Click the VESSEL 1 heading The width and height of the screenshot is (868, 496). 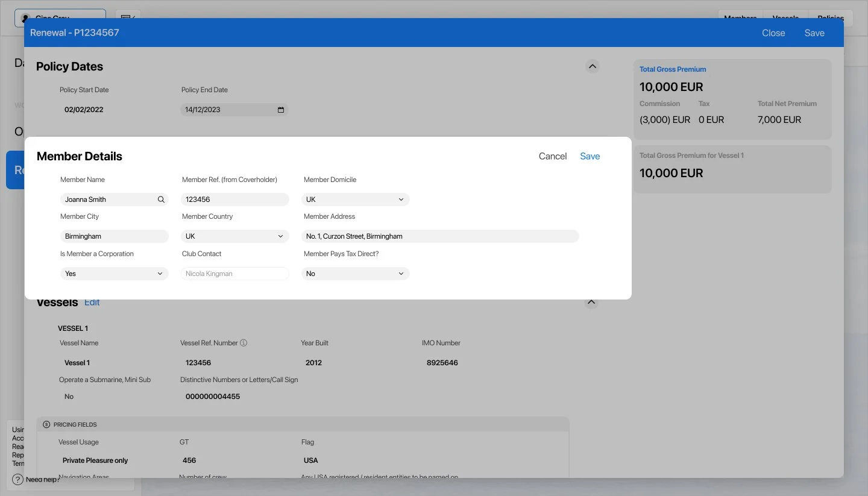click(73, 328)
